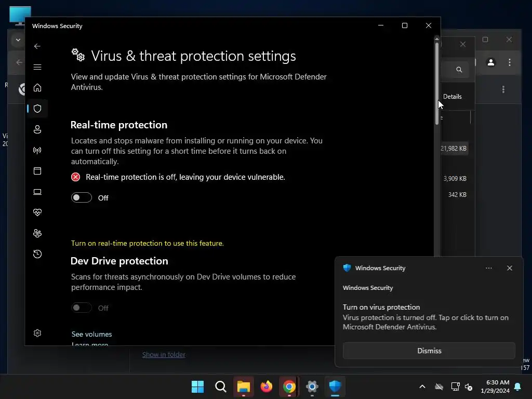The image size is (532, 399).
Task: Show hidden system tray icons
Action: (422, 387)
